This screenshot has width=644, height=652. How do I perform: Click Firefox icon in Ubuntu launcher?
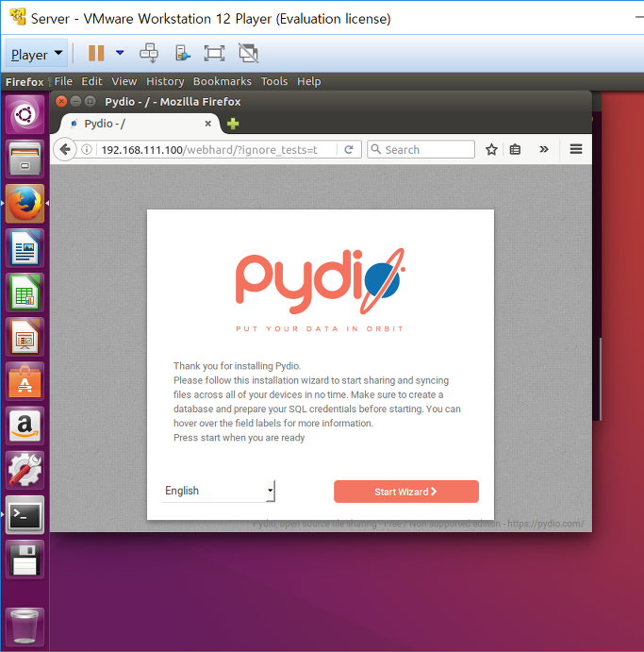(x=25, y=204)
